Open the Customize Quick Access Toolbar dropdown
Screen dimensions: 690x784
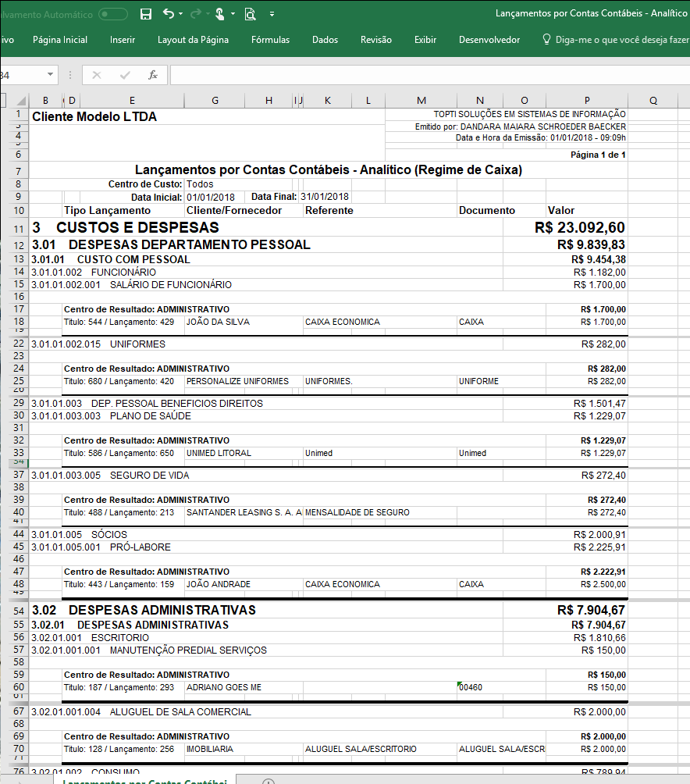coord(272,14)
